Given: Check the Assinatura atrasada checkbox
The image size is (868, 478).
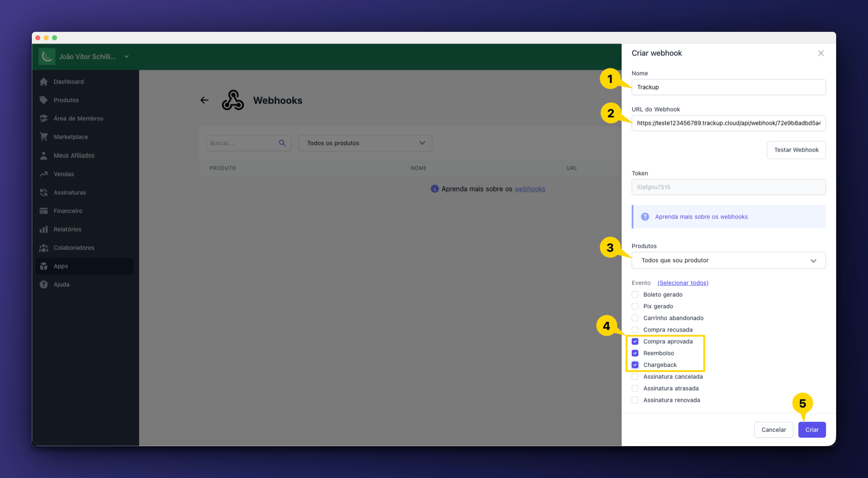Looking at the screenshot, I should click(x=635, y=388).
